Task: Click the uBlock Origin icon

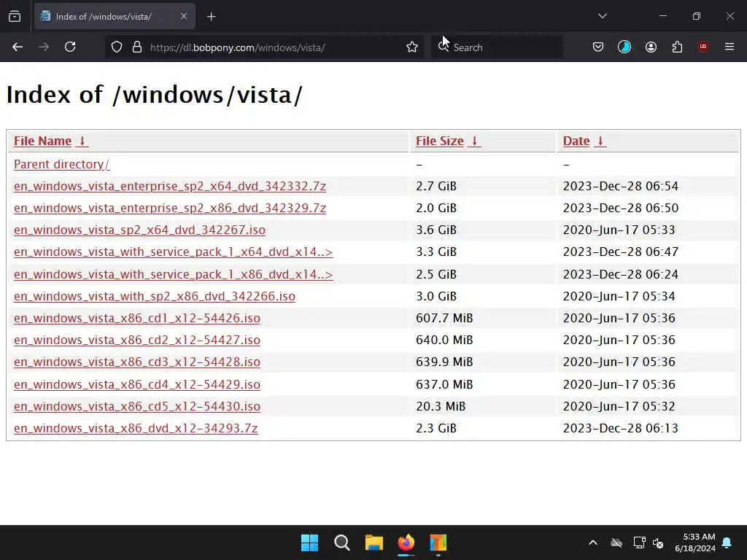Action: (703, 47)
